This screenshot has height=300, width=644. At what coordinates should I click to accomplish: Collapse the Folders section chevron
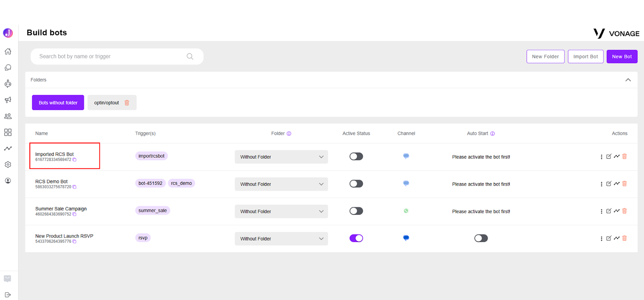point(628,80)
